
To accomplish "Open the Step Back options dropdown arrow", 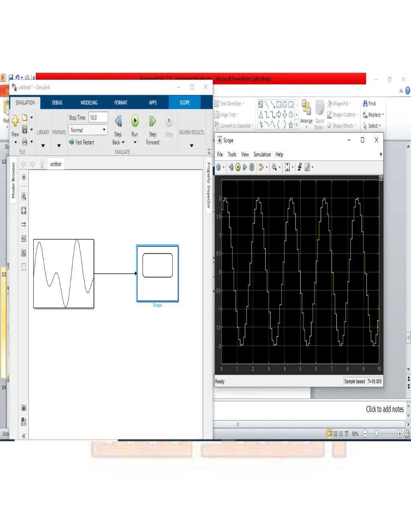I will coord(123,143).
